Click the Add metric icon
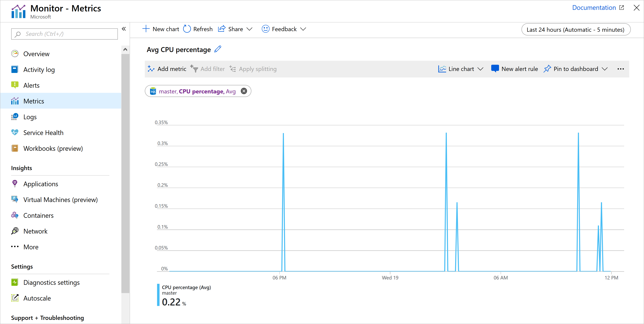This screenshot has width=644, height=324. [150, 69]
